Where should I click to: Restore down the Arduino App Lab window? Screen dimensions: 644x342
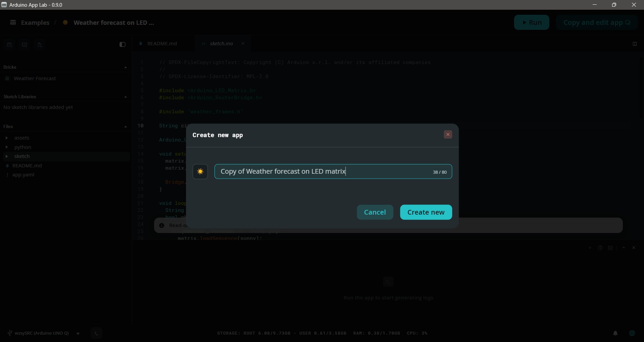click(x=614, y=5)
